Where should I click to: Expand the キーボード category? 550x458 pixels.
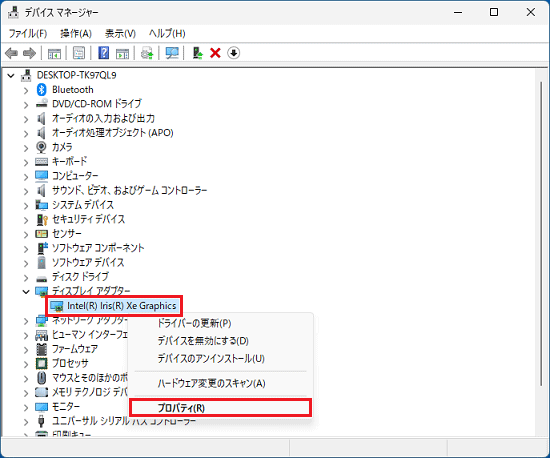click(26, 162)
